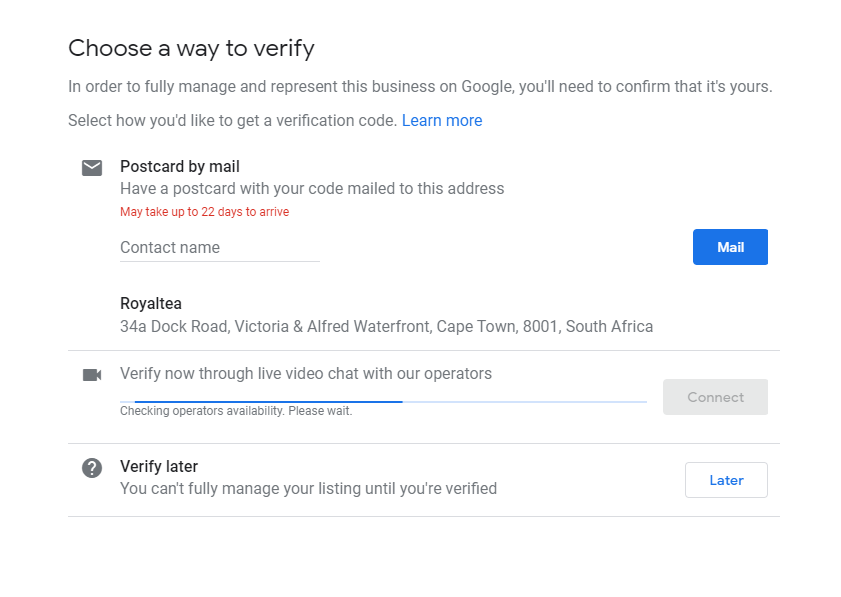Screen dimensions: 841x597
Task: Click the live video chat verification text
Action: coord(306,374)
